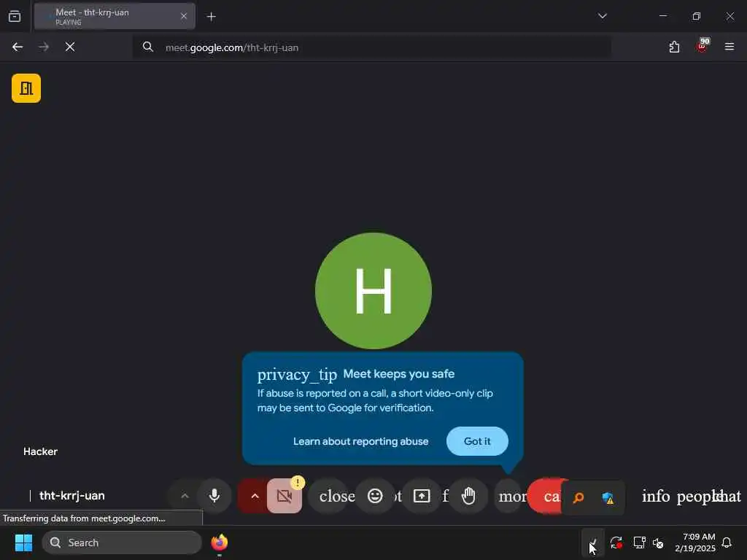Open network display icon in system tray
The image size is (747, 560).
coord(639,542)
